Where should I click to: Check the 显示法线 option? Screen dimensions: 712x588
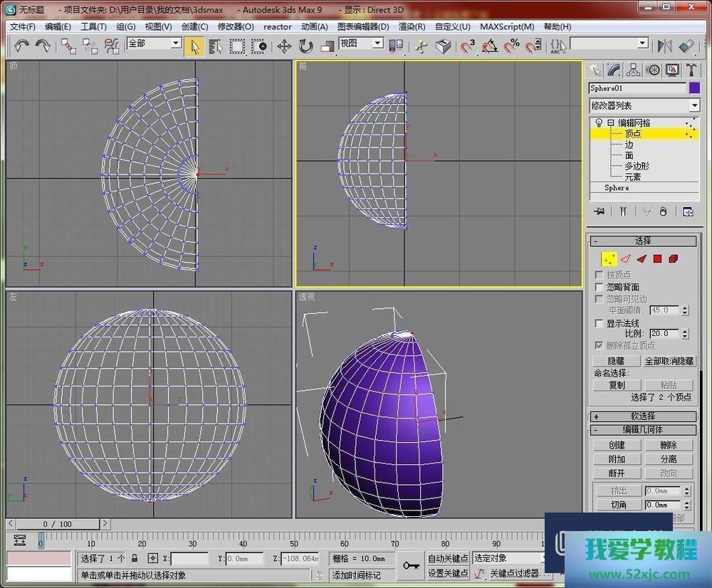click(x=600, y=323)
